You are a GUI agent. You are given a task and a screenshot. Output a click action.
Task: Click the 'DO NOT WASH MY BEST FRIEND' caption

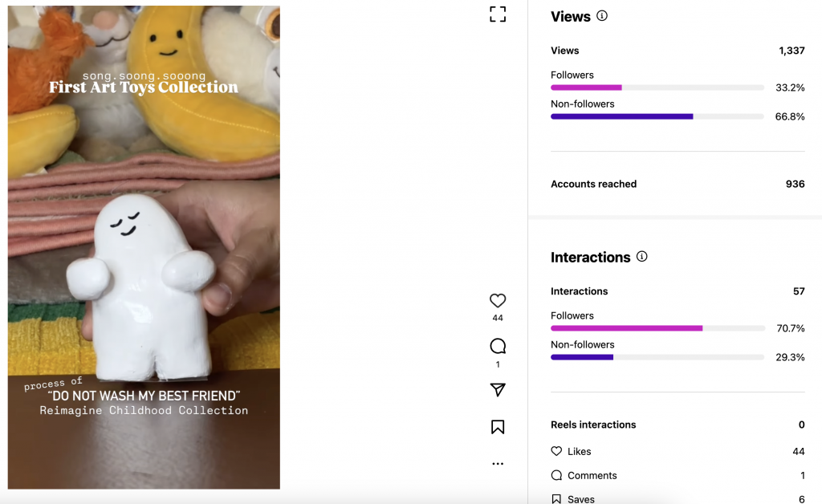(x=144, y=396)
